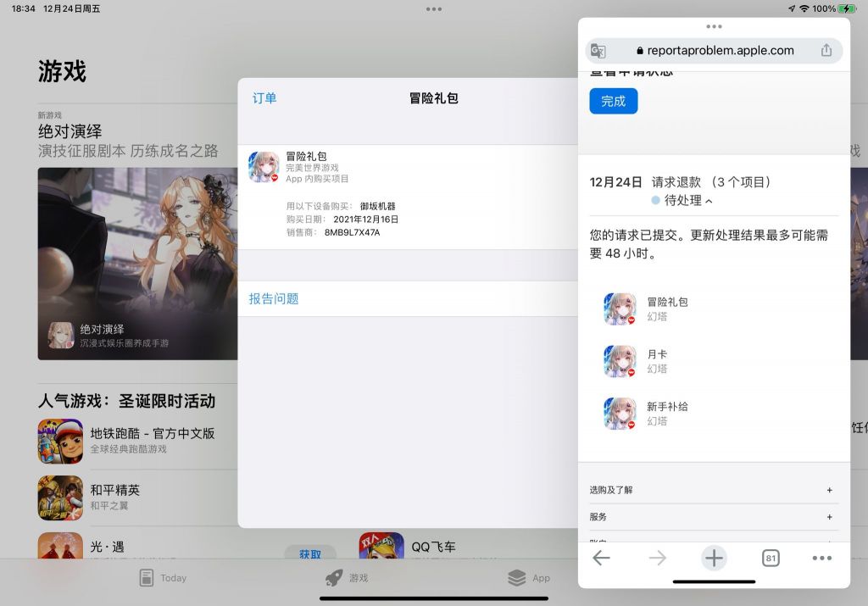Open a new tab with the plus icon
The height and width of the screenshot is (606, 868).
point(713,558)
